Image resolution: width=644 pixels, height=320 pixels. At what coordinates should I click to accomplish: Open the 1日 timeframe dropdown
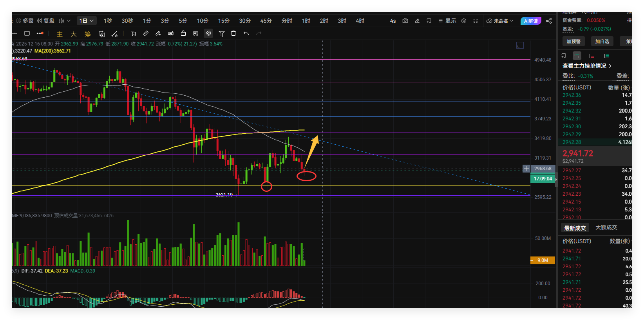tap(86, 21)
